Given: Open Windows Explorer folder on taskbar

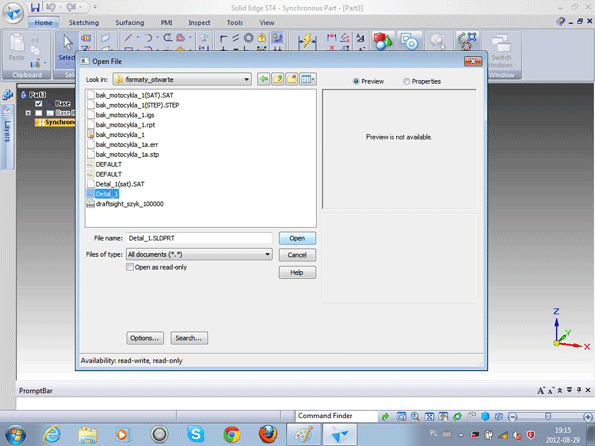Looking at the screenshot, I should [88, 434].
